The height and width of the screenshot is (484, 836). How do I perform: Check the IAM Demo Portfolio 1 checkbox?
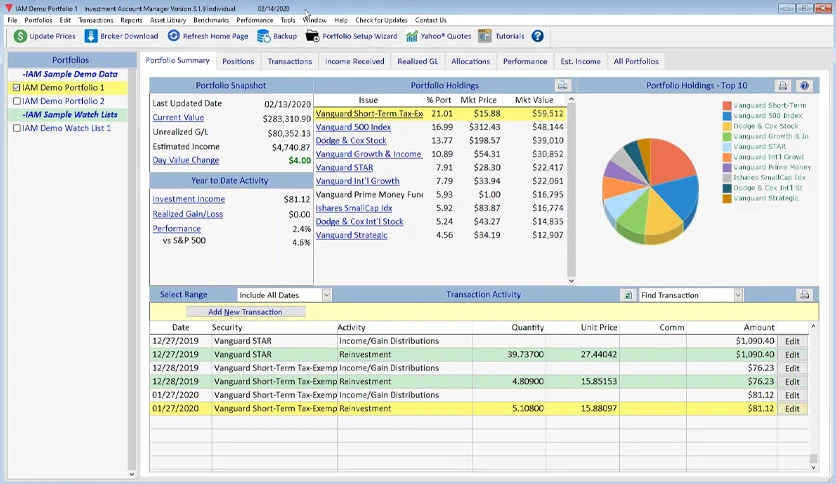(x=17, y=87)
